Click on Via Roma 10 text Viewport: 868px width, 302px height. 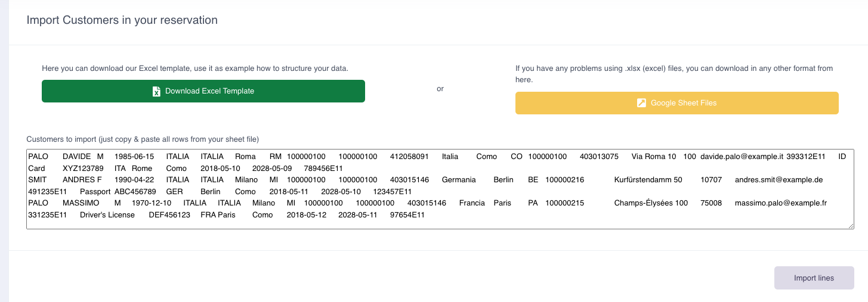[654, 157]
